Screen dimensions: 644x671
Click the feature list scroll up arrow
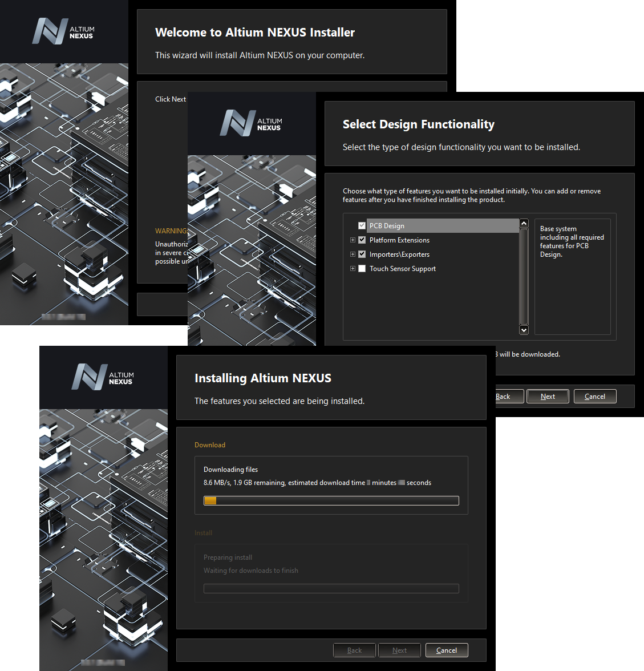click(524, 224)
